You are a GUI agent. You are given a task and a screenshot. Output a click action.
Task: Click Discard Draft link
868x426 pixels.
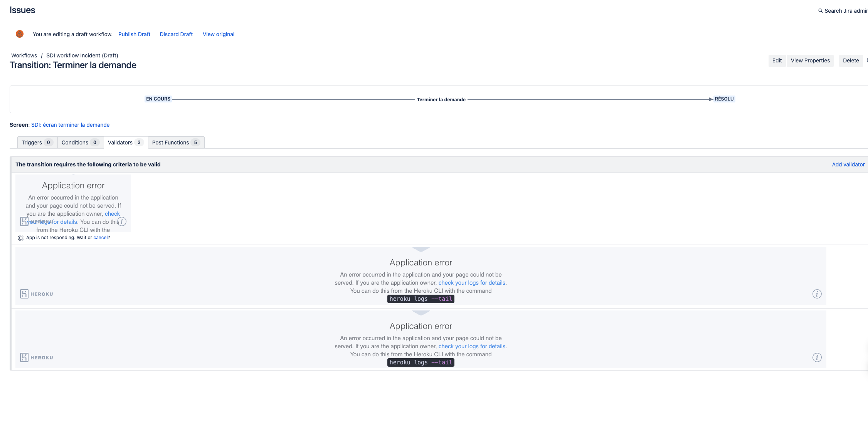click(176, 34)
